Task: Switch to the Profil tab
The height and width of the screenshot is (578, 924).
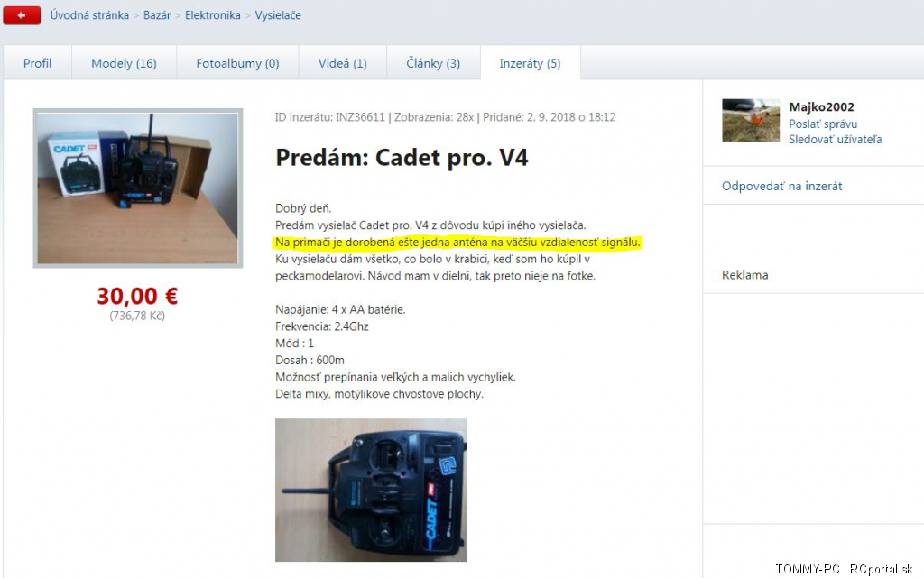Action: pos(38,63)
